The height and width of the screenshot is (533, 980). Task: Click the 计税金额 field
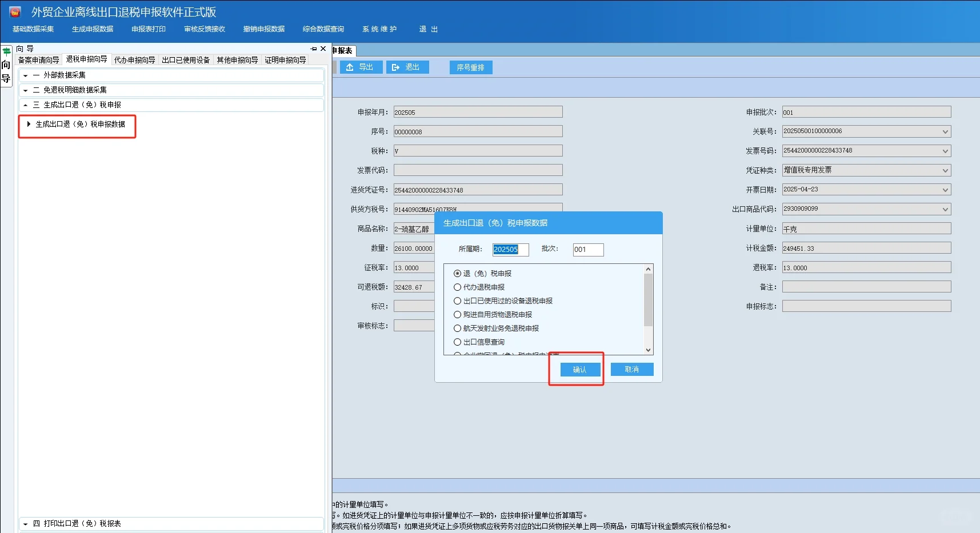coord(866,249)
